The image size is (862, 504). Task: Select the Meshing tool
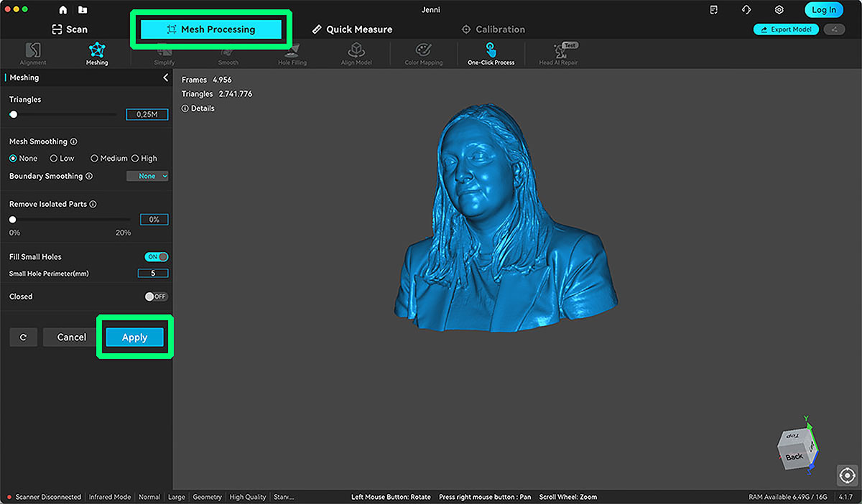pyautogui.click(x=97, y=53)
